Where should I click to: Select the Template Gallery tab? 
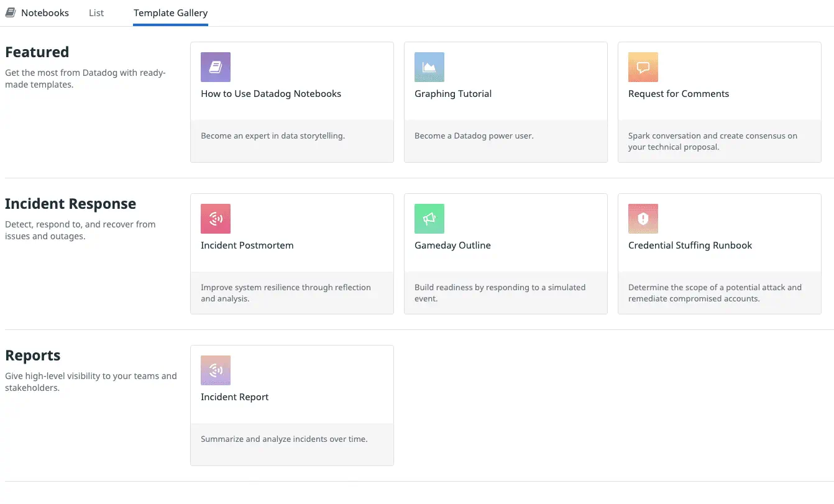(x=170, y=12)
